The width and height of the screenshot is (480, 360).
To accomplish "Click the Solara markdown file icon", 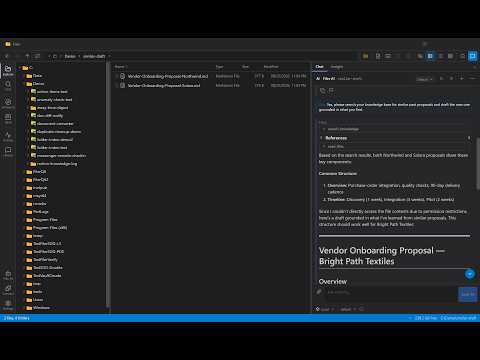I will tap(122, 85).
